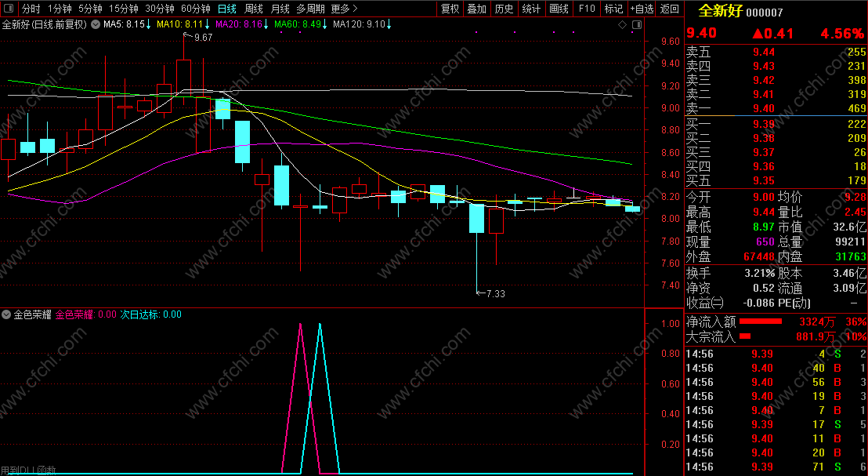Expand the 更多 periods menu
868x476 pixels.
[344, 9]
